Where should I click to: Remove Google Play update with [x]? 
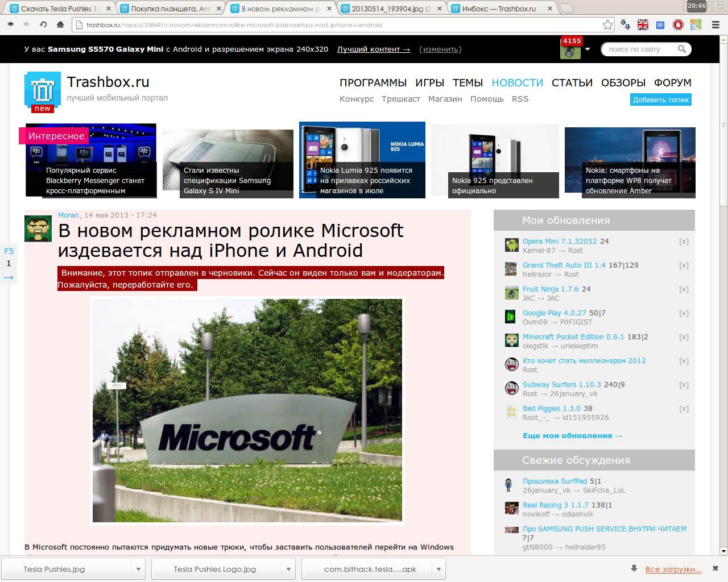[684, 313]
